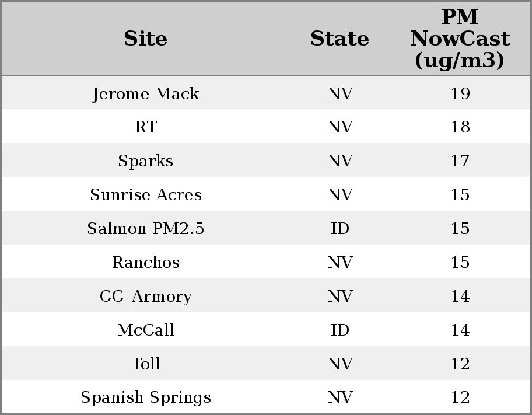Screen dimensions: 532x415
Task: Select the Toll site cell
Action: point(146,364)
